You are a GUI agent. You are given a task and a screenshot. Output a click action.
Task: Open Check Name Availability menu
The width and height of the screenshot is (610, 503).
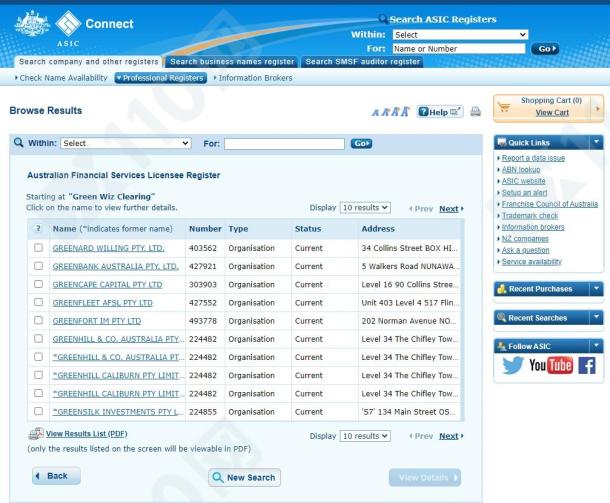coord(61,78)
